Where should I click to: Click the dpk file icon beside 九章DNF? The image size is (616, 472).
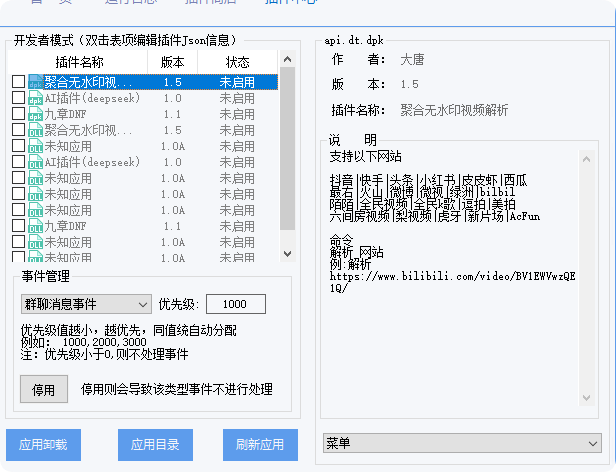coord(35,114)
